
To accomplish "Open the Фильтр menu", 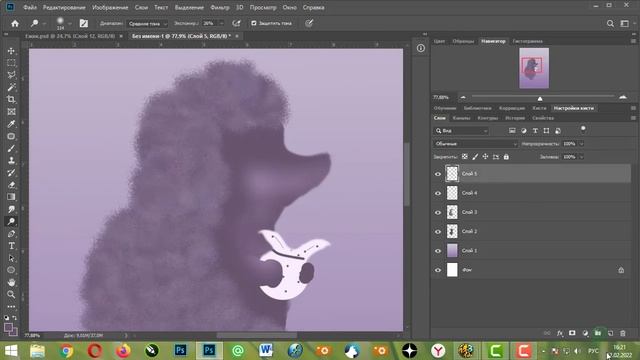I will pos(220,7).
